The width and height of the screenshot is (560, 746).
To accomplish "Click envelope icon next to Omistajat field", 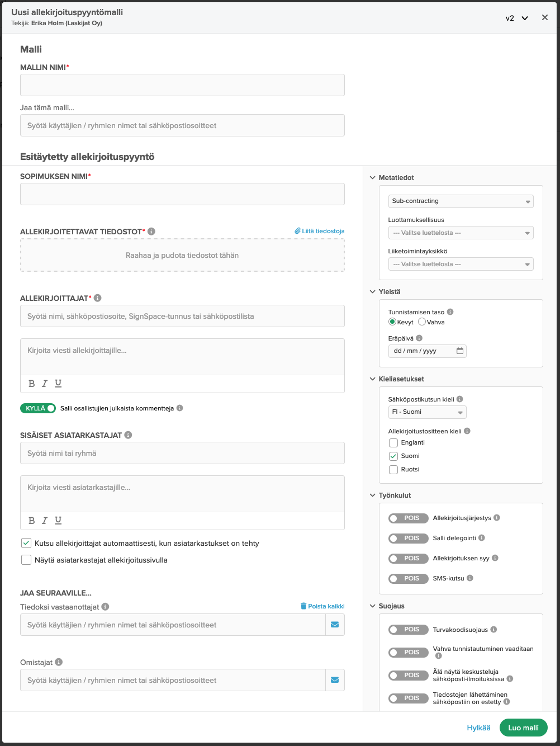I will tap(335, 680).
